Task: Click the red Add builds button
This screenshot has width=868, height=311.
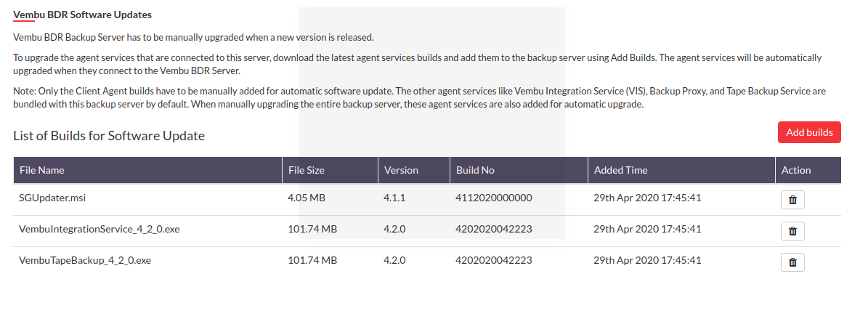Action: pyautogui.click(x=809, y=132)
